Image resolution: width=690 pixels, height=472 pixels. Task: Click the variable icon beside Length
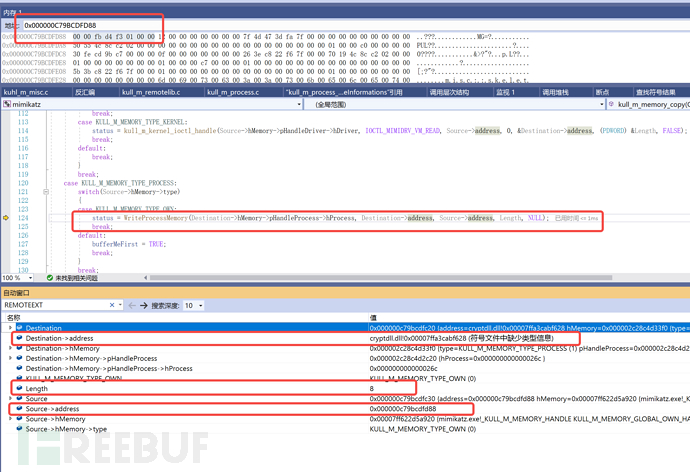point(19,388)
